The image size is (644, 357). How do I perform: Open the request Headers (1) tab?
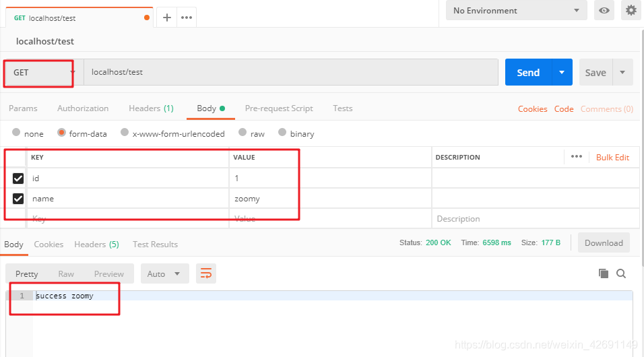(151, 108)
